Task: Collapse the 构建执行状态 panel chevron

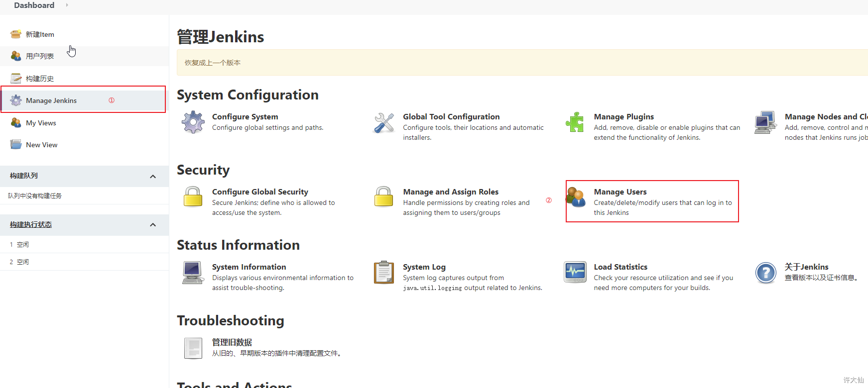Action: (153, 225)
